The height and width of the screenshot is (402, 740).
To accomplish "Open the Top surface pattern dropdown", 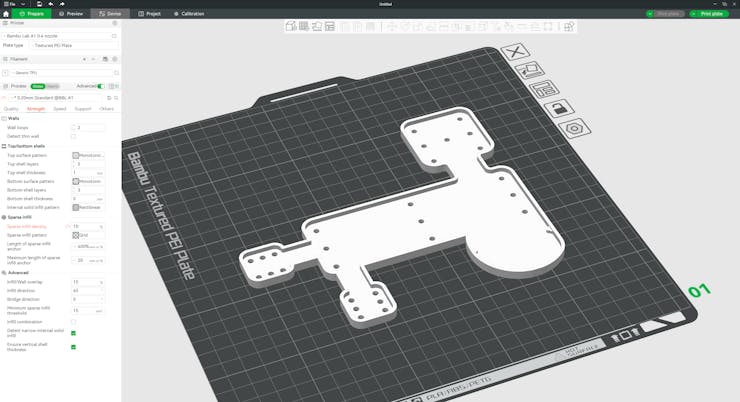I will [88, 155].
